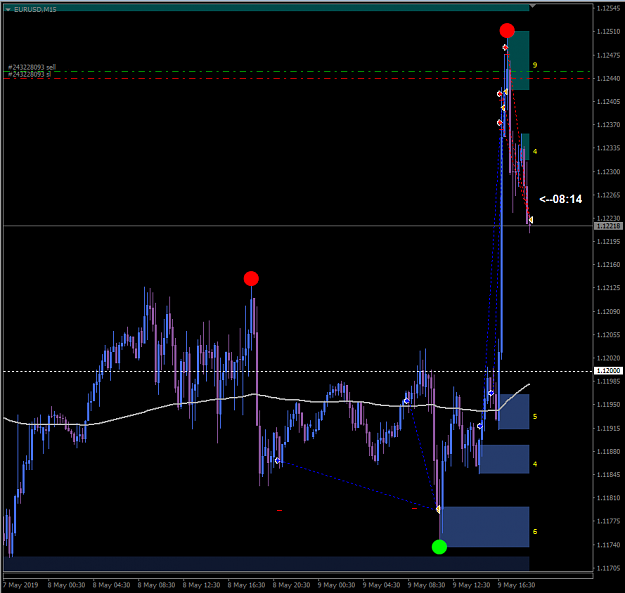Click the <--08:14 candle countdown text

[x=560, y=199]
